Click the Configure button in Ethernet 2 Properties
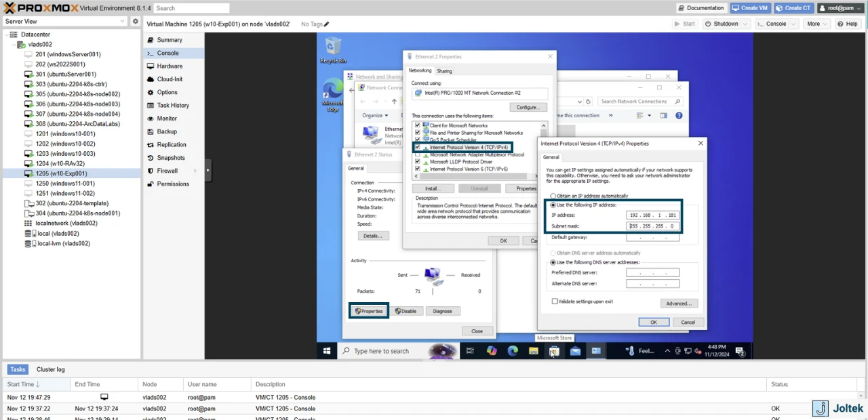The image size is (868, 420). coord(528,107)
